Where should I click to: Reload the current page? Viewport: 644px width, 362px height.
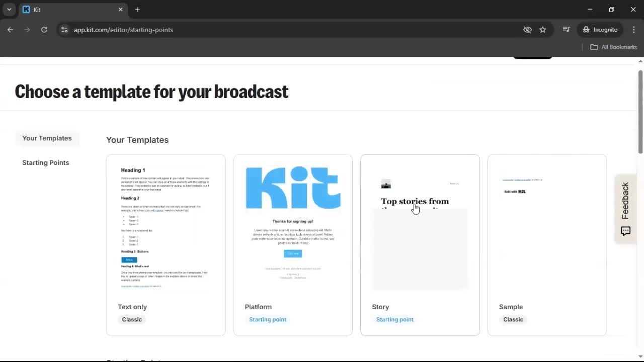(44, 30)
